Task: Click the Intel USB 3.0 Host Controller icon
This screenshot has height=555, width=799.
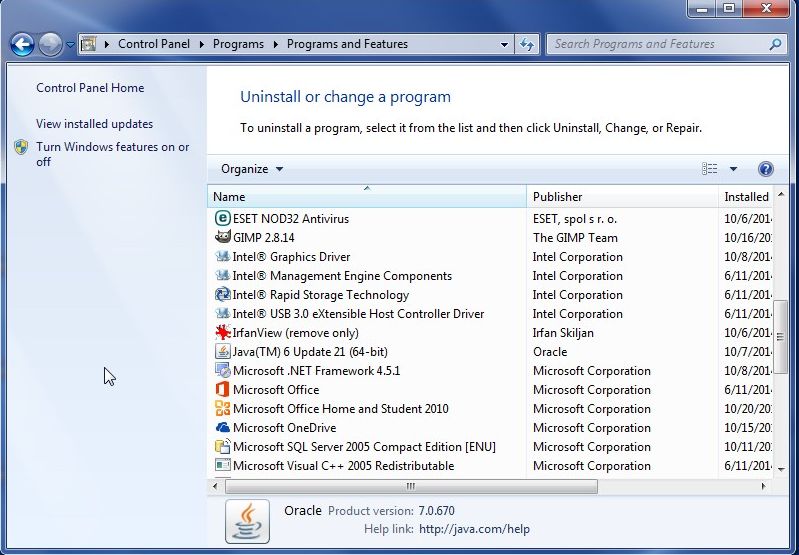Action: pos(222,313)
